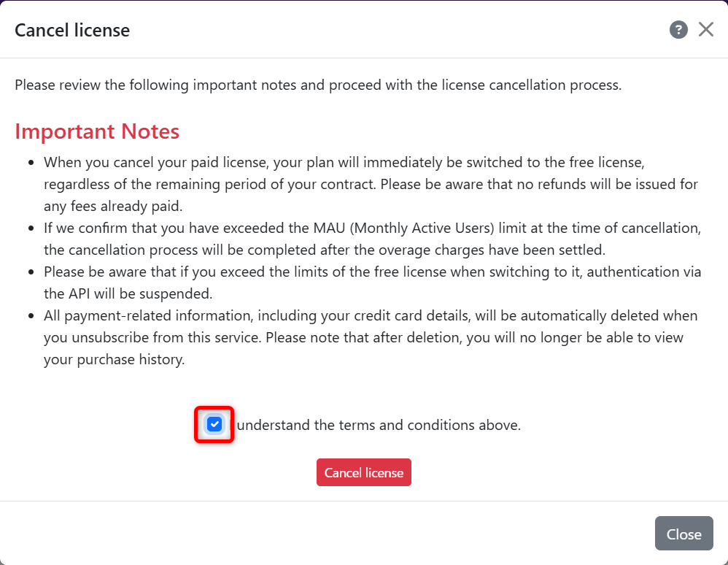This screenshot has width=728, height=565.
Task: Confirm cancellation with the Cancel license button
Action: [x=363, y=472]
